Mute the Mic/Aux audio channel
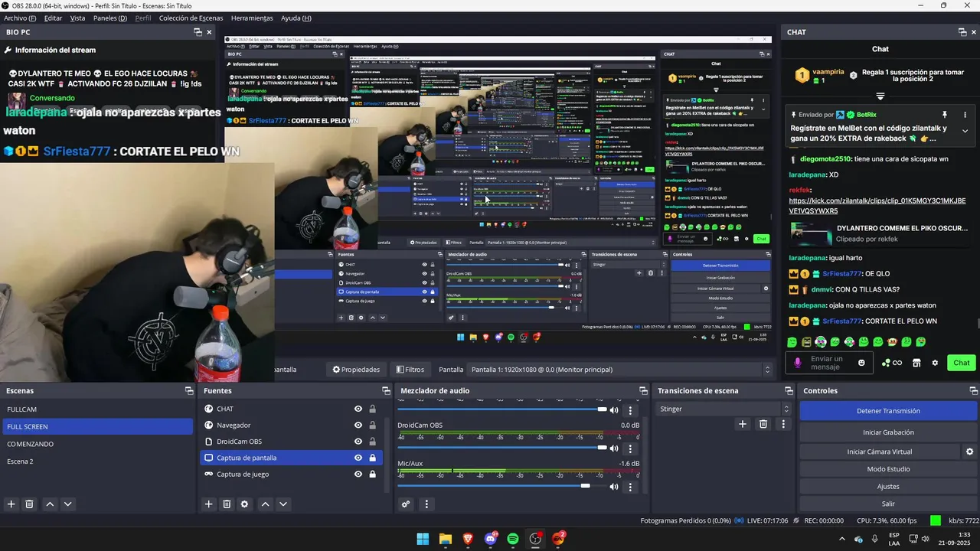Image resolution: width=980 pixels, height=551 pixels. (x=614, y=486)
